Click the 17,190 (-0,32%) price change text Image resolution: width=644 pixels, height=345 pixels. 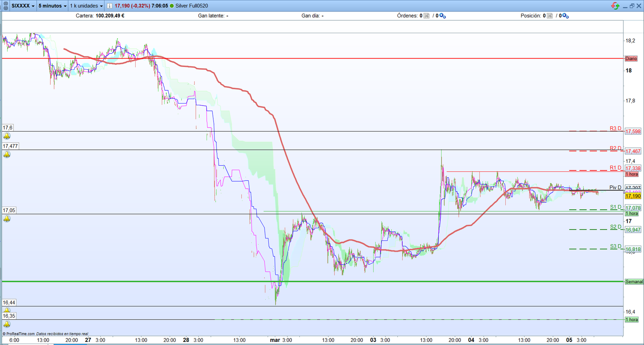(x=132, y=6)
